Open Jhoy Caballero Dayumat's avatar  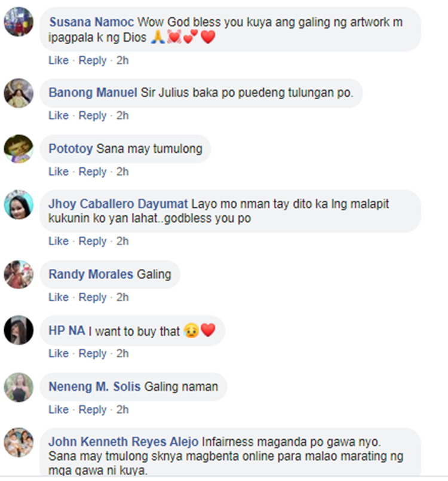click(x=19, y=204)
